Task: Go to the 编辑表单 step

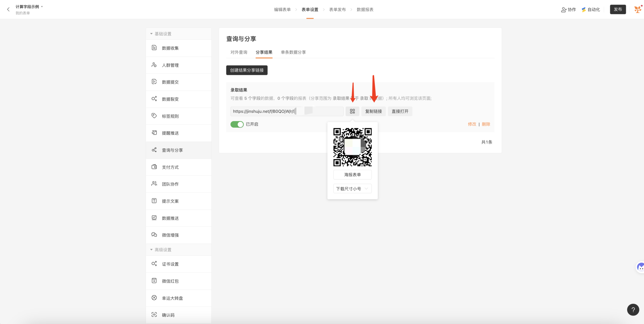Action: point(282,10)
